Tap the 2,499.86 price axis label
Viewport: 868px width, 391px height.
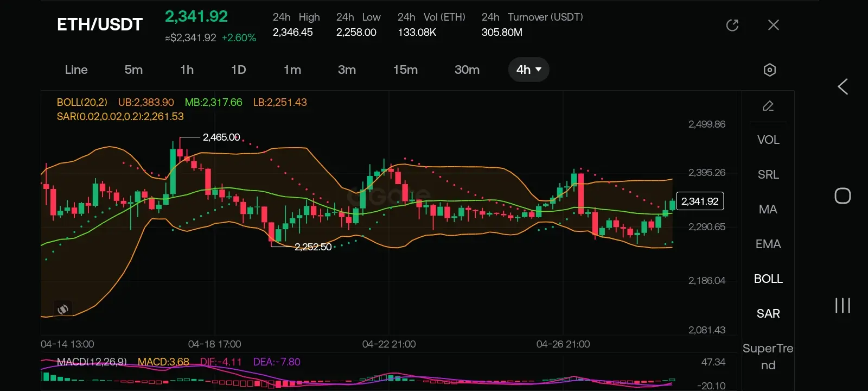click(707, 124)
